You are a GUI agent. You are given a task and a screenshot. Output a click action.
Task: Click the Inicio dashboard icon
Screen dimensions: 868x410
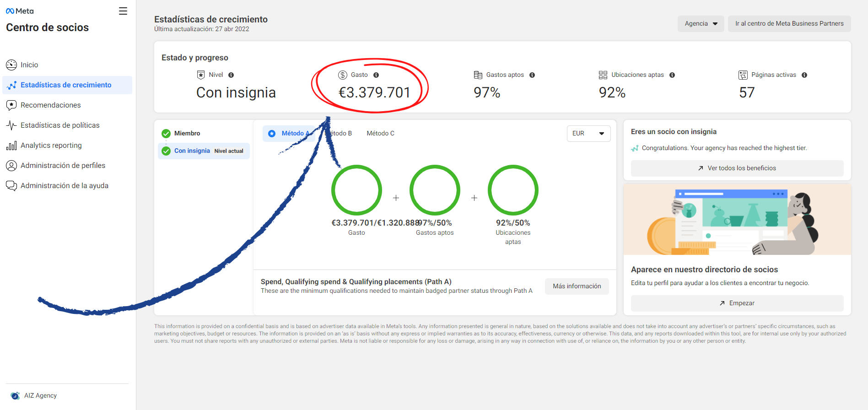coord(11,65)
